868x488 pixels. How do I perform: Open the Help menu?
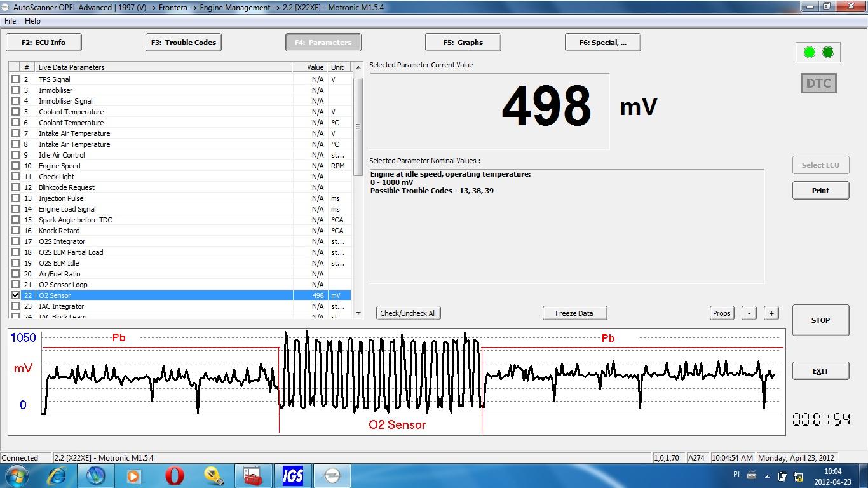pyautogui.click(x=32, y=21)
